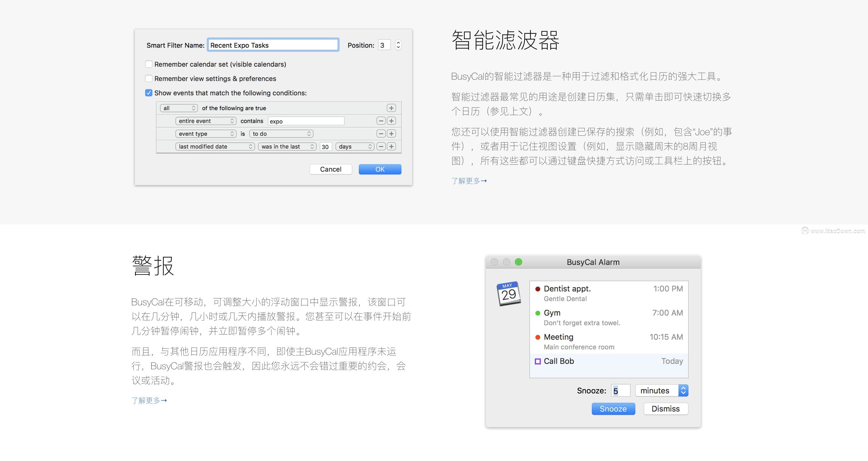Open the 'was in the last' dropdown

point(287,147)
